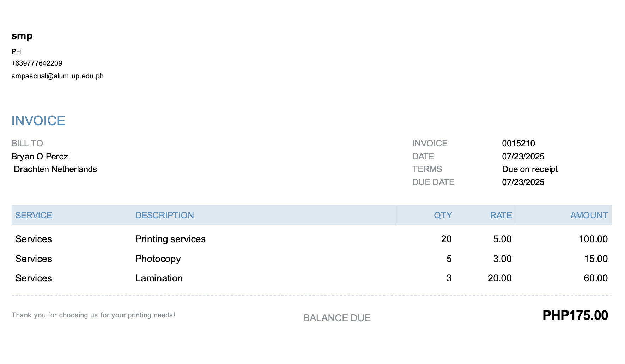Select the Photocopy line item
Image resolution: width=625 pixels, height=364 pixels.
point(158,259)
